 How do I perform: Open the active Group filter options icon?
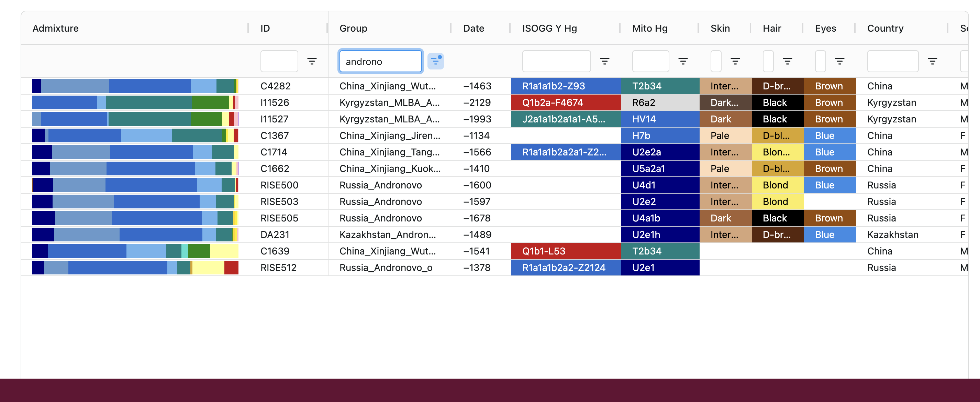[436, 61]
